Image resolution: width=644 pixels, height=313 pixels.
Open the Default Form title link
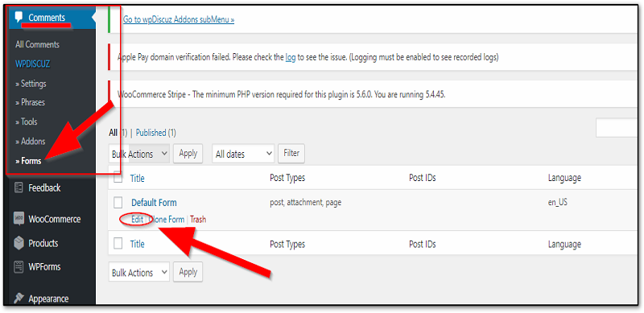tap(154, 203)
